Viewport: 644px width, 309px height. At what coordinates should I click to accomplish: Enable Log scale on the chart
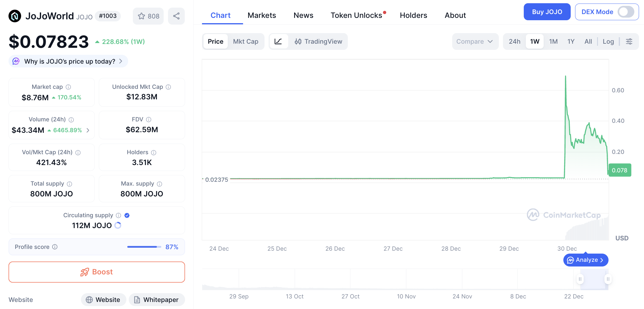click(608, 42)
